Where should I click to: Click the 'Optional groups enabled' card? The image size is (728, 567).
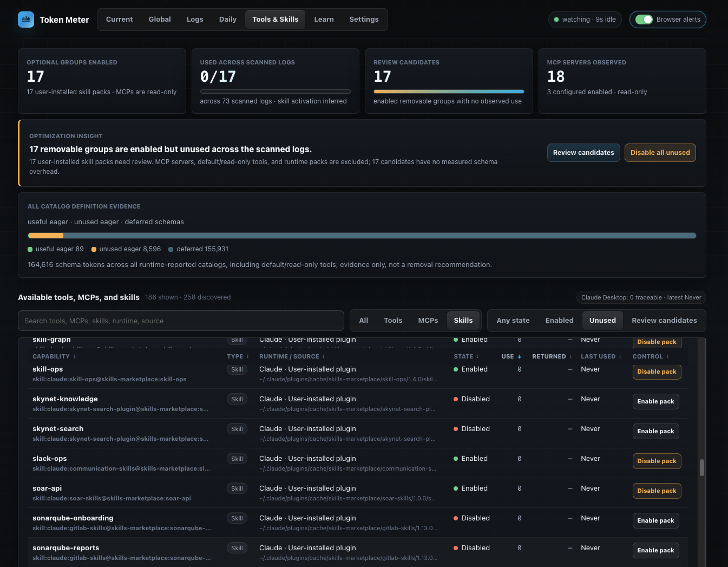point(102,81)
